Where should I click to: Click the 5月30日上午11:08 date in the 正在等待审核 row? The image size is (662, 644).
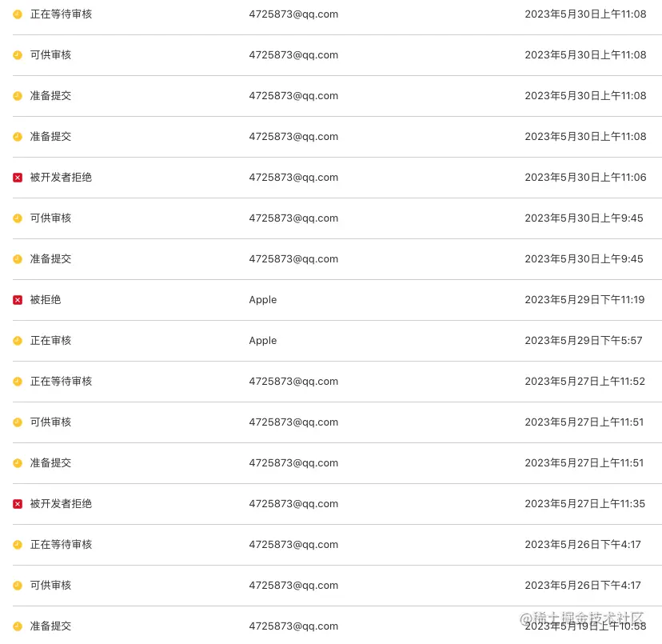585,14
